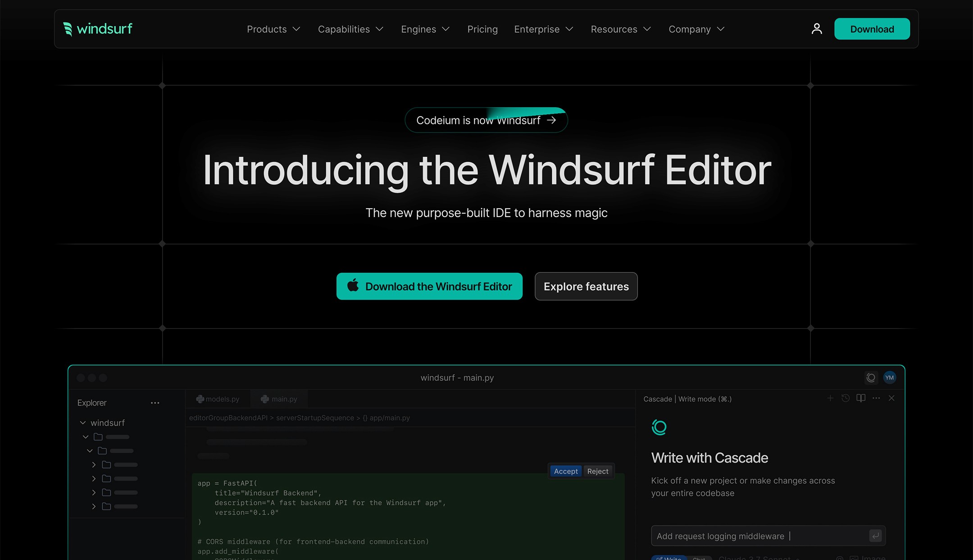Open the Explorer panel's three-dot menu
This screenshot has width=973, height=560.
pos(155,403)
